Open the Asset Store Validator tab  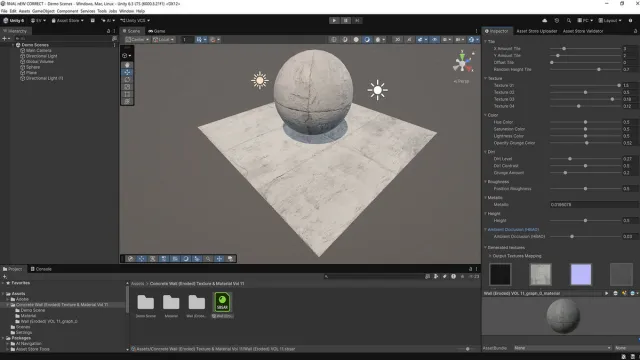(x=583, y=31)
